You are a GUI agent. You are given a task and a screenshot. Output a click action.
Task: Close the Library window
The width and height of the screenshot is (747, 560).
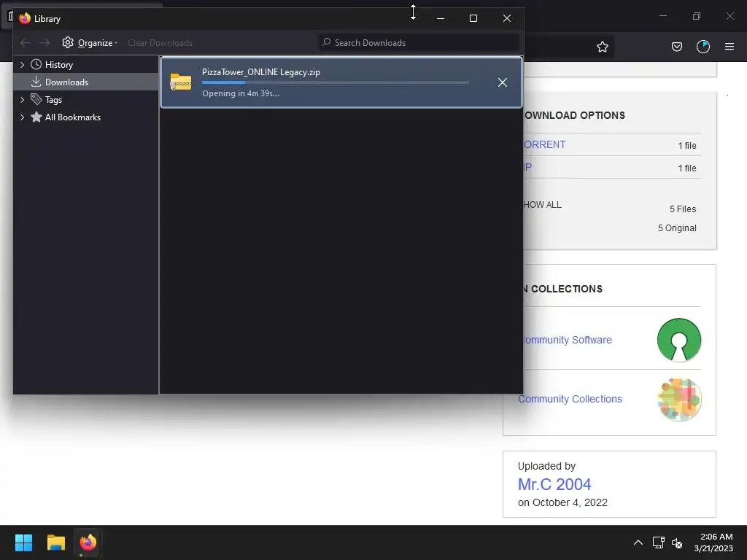[x=507, y=18]
